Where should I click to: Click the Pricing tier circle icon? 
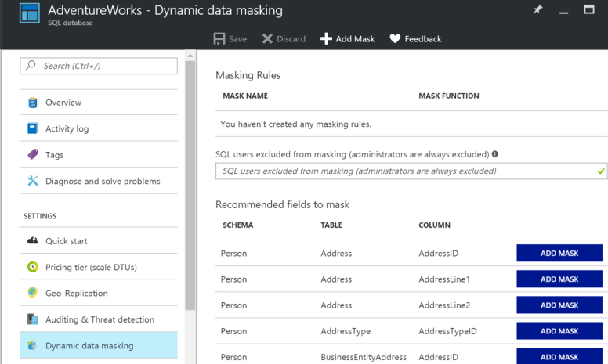33,267
